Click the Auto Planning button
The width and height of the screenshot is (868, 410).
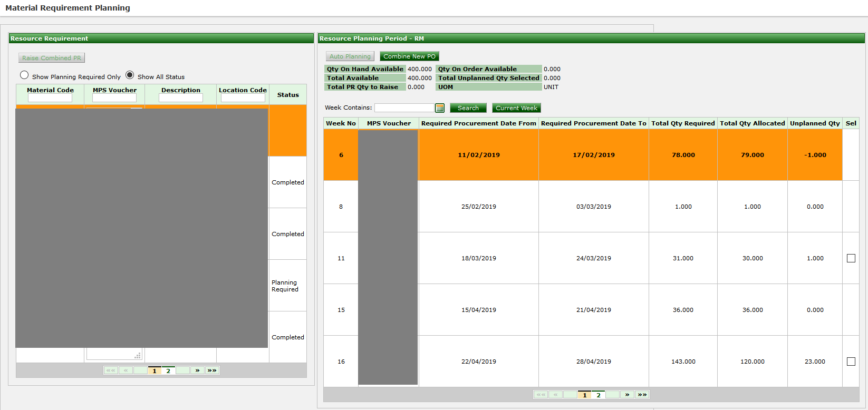pyautogui.click(x=350, y=56)
